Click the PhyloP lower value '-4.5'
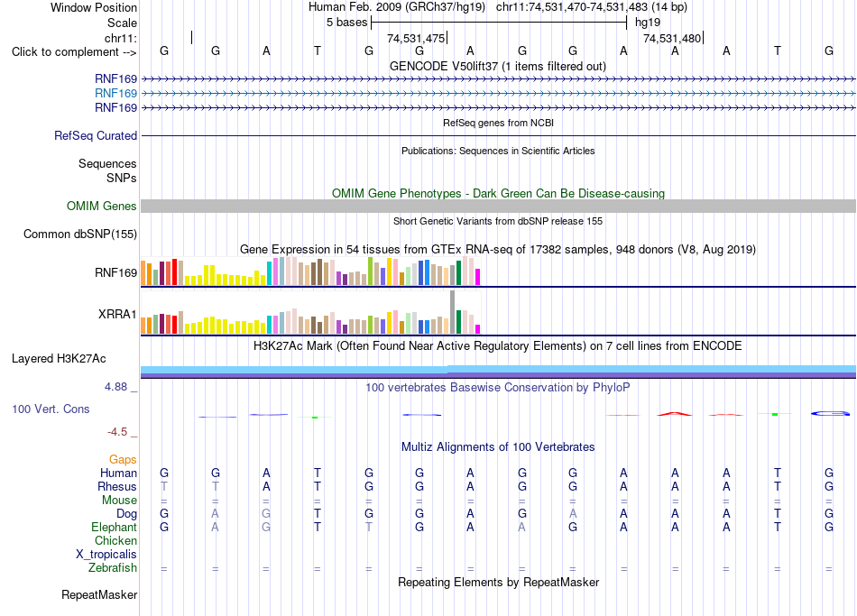This screenshot has width=857, height=616. coord(117,432)
